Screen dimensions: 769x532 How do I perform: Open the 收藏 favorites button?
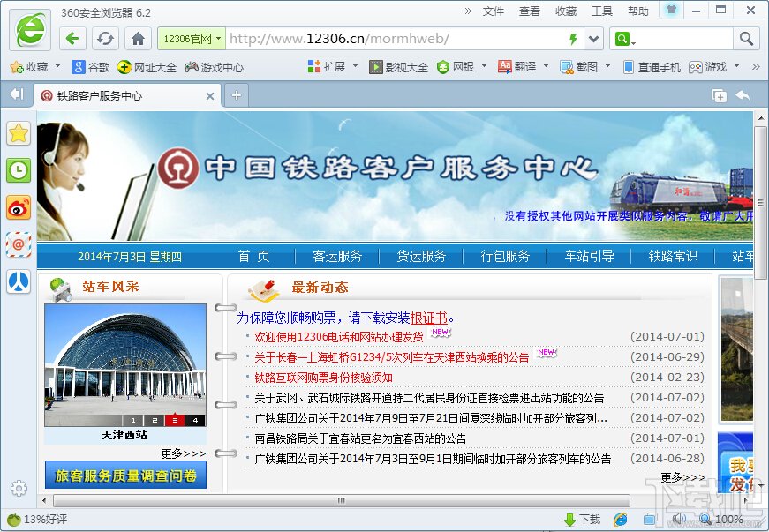point(29,67)
